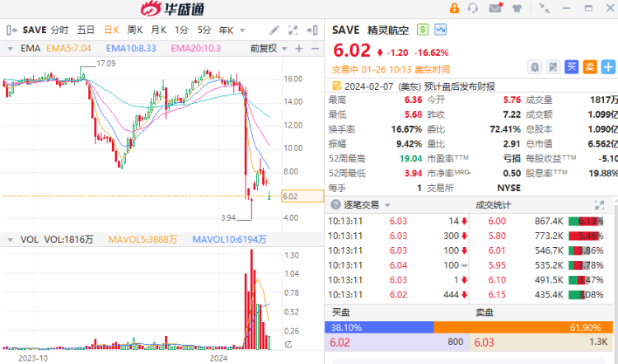Click the 3.94 low price label
The width and height of the screenshot is (618, 364).
coord(228,217)
